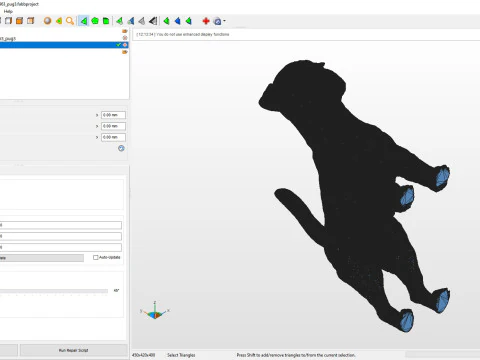Click the first 0.00 mm input field

pos(113,115)
